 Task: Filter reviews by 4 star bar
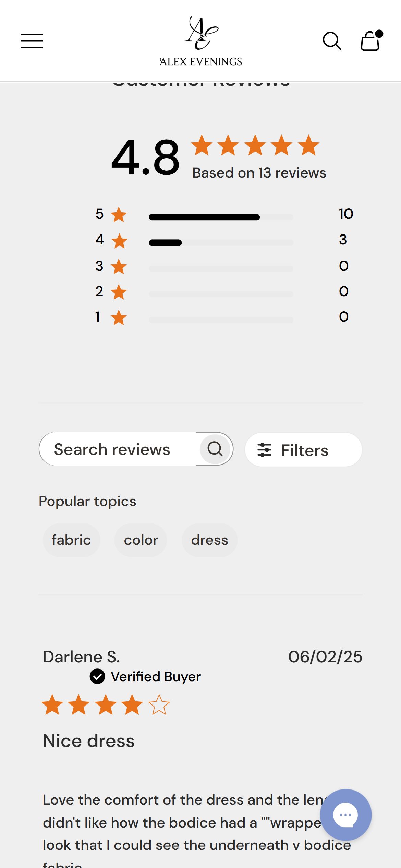(x=221, y=243)
